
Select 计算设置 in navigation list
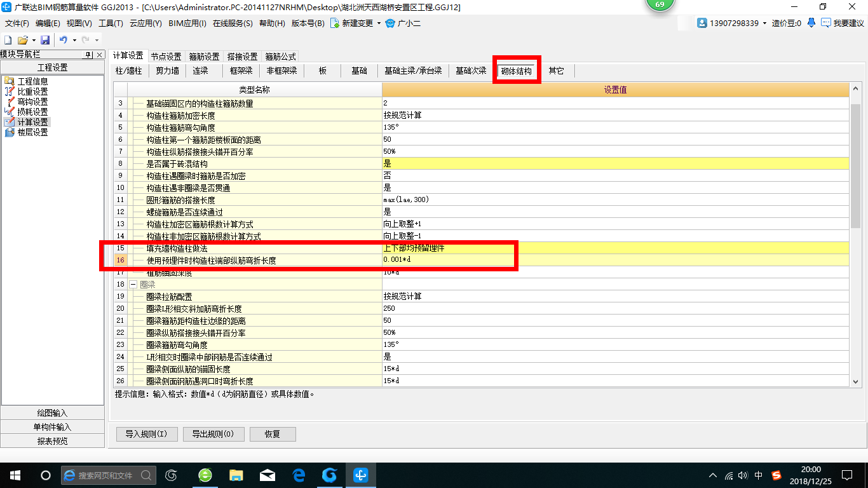(32, 122)
